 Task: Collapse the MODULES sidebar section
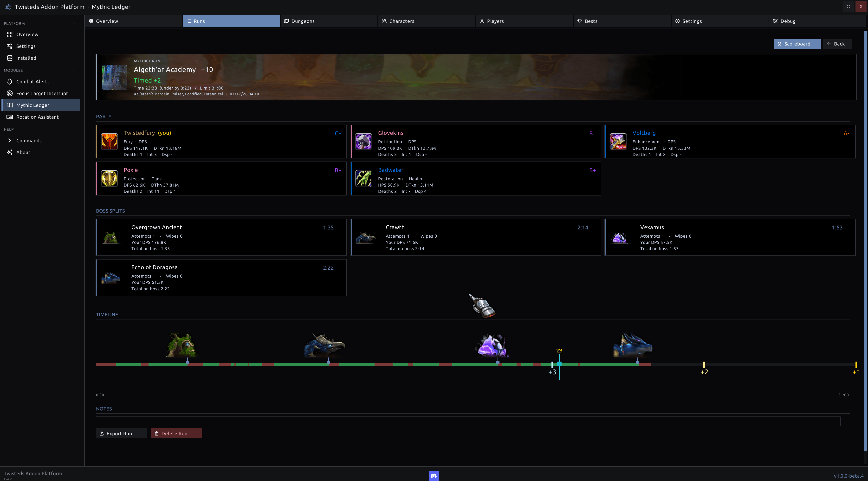click(40, 71)
